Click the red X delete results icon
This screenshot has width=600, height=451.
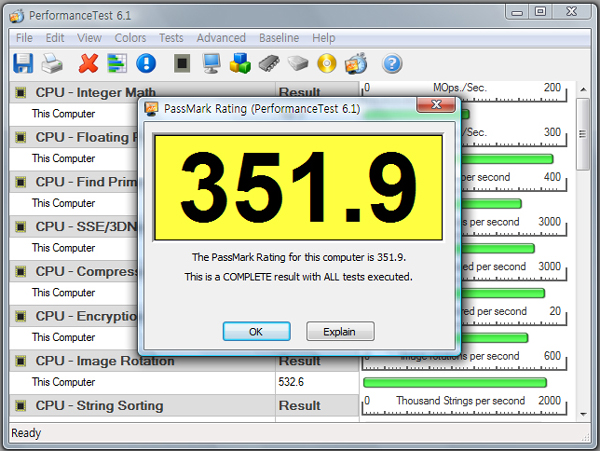[88, 63]
